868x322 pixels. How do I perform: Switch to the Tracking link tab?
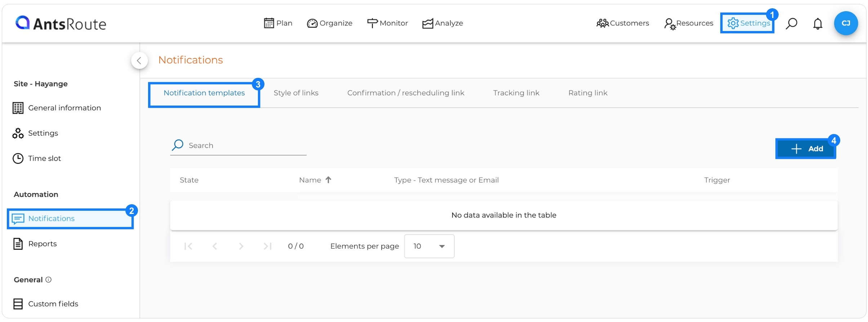(516, 93)
